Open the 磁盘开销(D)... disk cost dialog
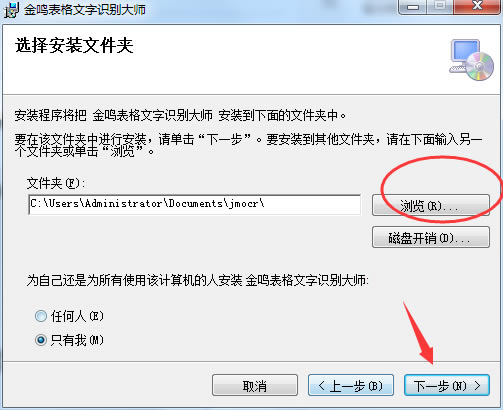 coord(431,237)
